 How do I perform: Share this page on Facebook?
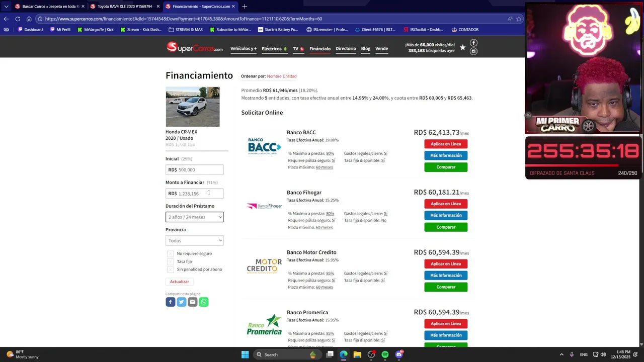(170, 302)
